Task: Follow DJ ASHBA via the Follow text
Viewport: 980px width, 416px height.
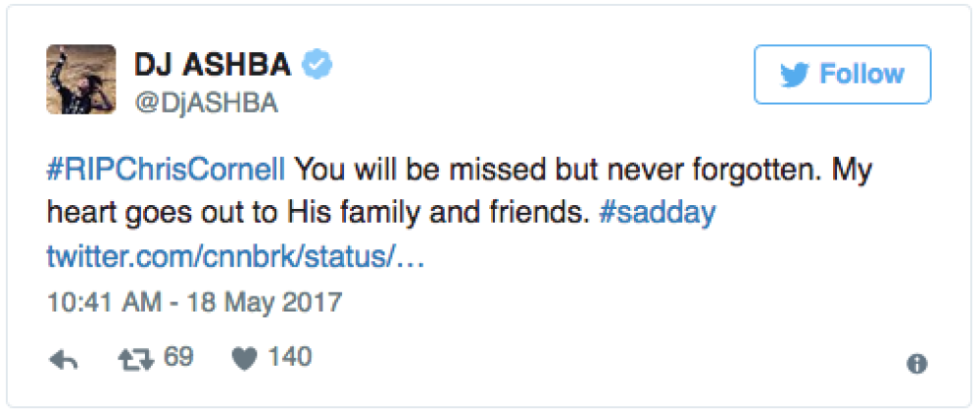Action: pyautogui.click(x=861, y=75)
